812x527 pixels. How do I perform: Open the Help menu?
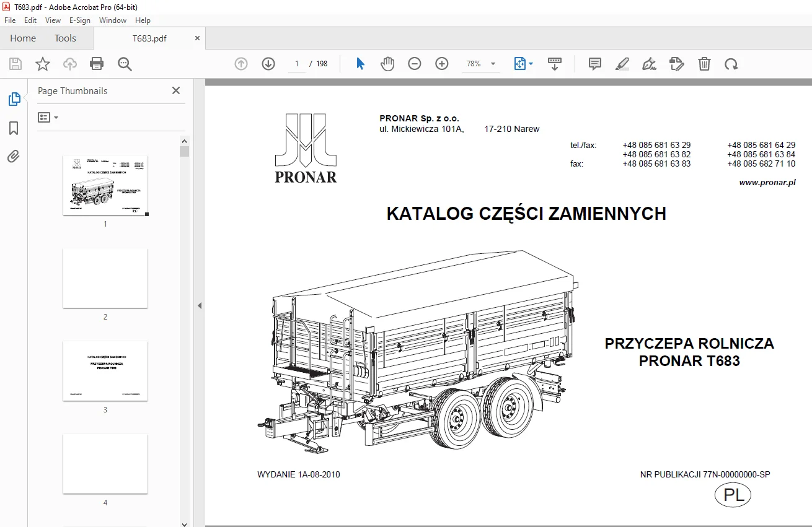(143, 20)
